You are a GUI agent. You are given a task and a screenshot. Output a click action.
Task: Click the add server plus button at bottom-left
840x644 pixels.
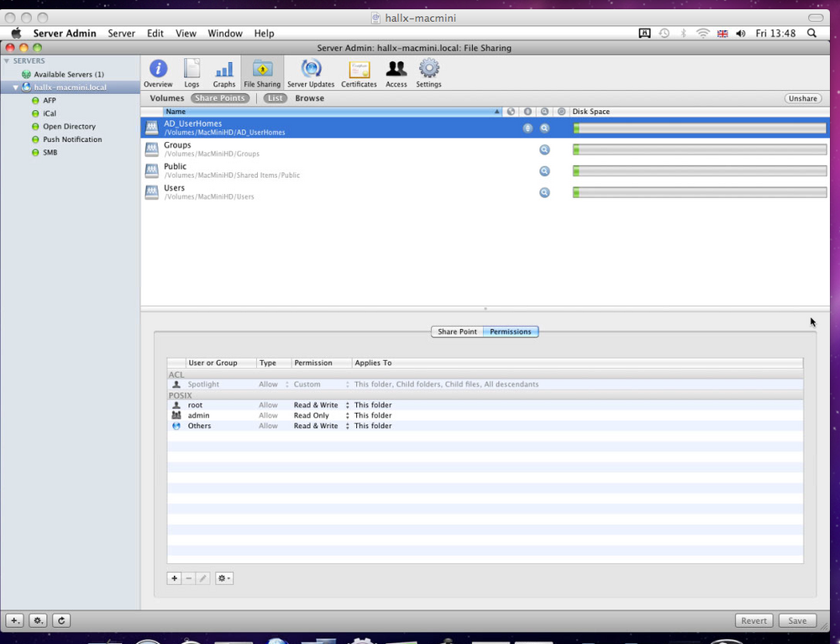click(15, 620)
